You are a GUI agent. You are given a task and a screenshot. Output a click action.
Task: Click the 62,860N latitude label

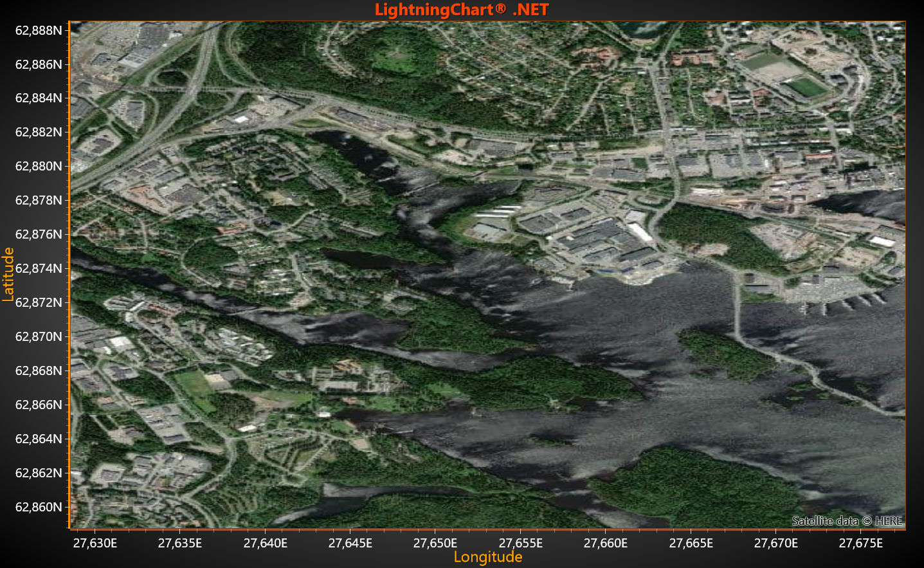[x=39, y=507]
